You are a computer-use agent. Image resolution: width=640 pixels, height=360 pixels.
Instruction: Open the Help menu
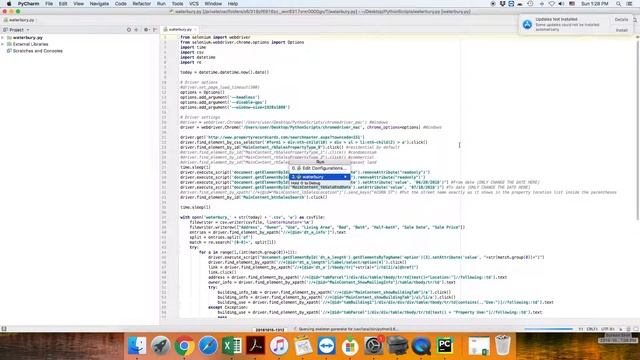coord(233,4)
